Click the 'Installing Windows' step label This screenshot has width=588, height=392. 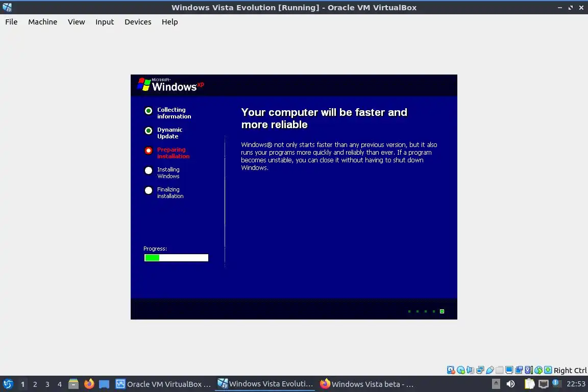click(168, 173)
